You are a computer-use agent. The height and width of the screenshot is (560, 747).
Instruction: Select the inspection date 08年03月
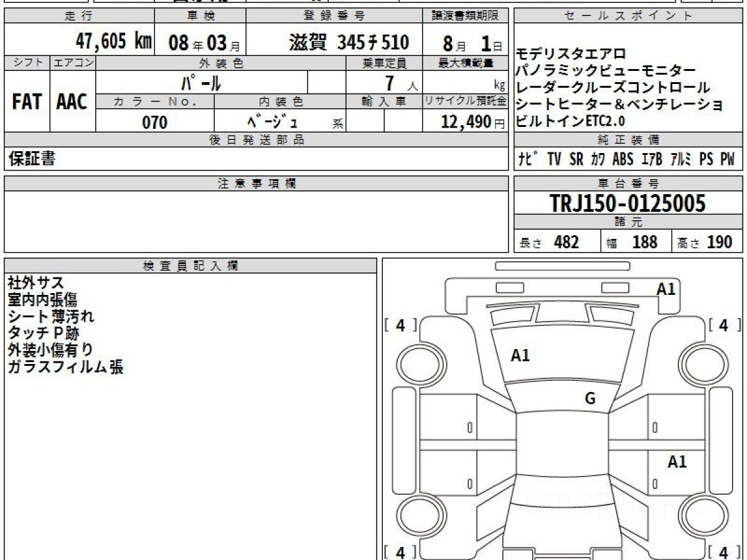pos(204,42)
